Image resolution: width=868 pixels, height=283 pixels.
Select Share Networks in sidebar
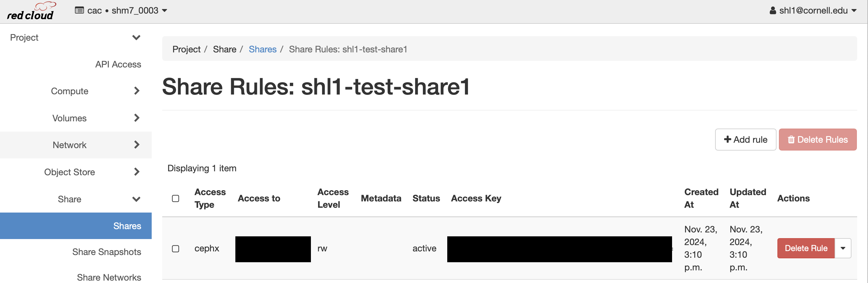pyautogui.click(x=109, y=277)
